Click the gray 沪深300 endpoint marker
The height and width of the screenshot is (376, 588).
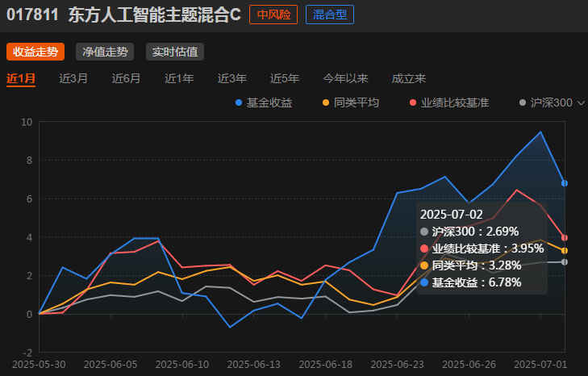(565, 262)
